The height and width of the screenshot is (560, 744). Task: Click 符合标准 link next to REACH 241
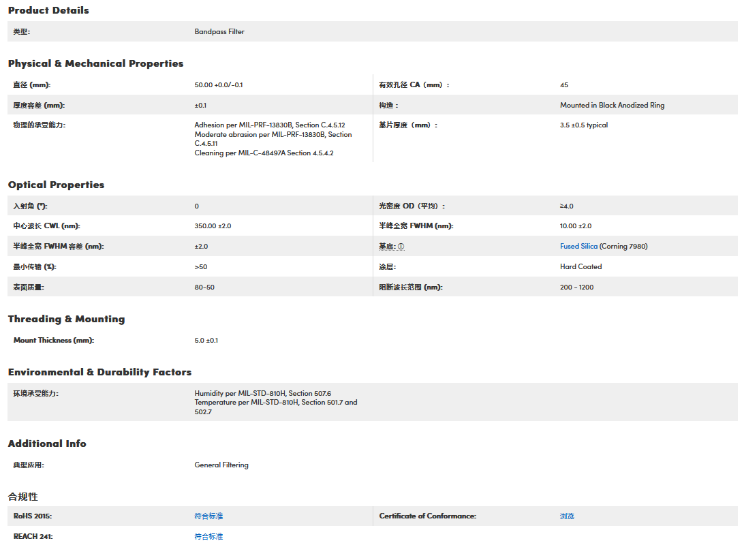[x=208, y=537]
